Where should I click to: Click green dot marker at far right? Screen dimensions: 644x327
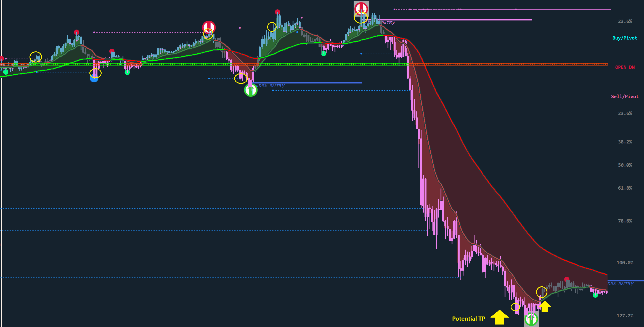click(x=595, y=295)
